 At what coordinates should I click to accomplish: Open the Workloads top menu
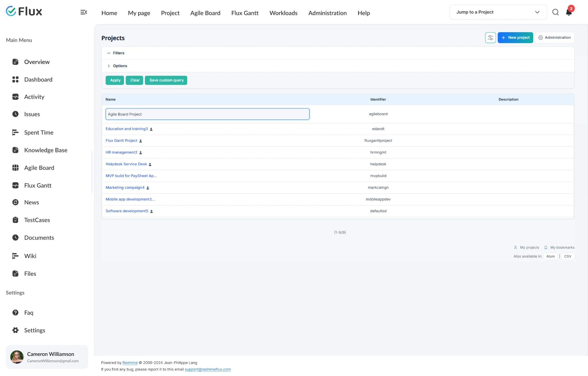coord(283,13)
